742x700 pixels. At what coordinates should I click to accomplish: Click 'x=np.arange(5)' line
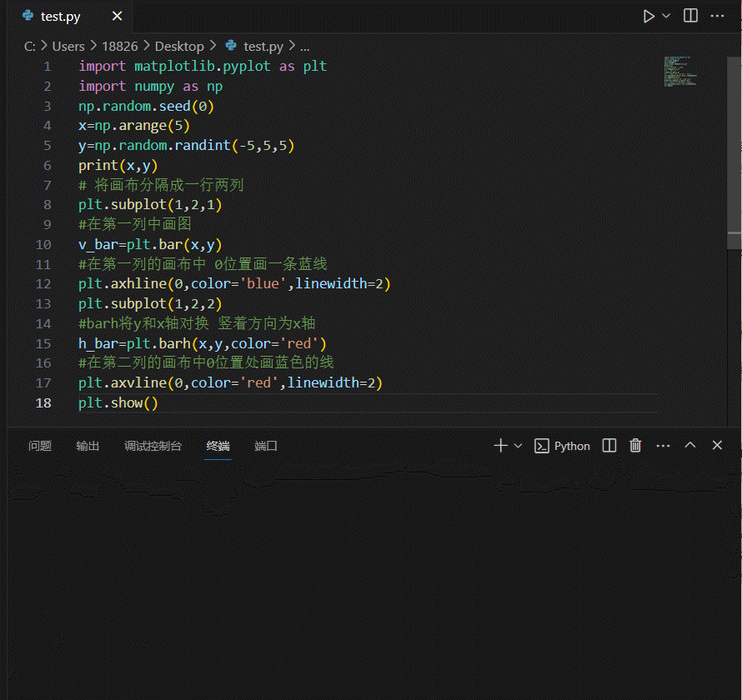pos(134,126)
